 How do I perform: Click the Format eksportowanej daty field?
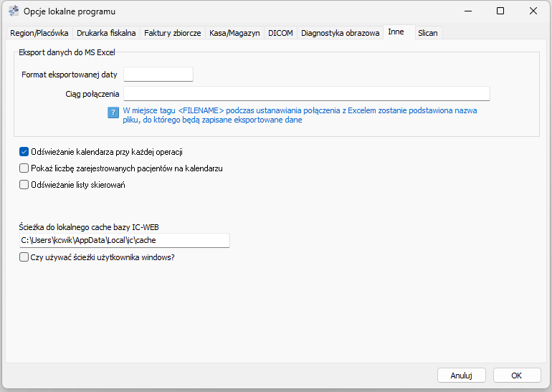pos(158,75)
